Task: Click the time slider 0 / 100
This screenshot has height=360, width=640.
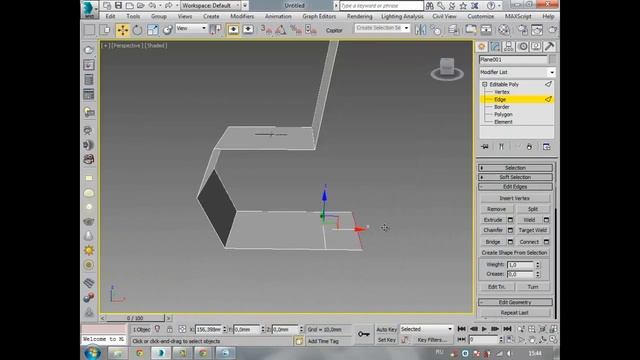Action: [x=135, y=318]
